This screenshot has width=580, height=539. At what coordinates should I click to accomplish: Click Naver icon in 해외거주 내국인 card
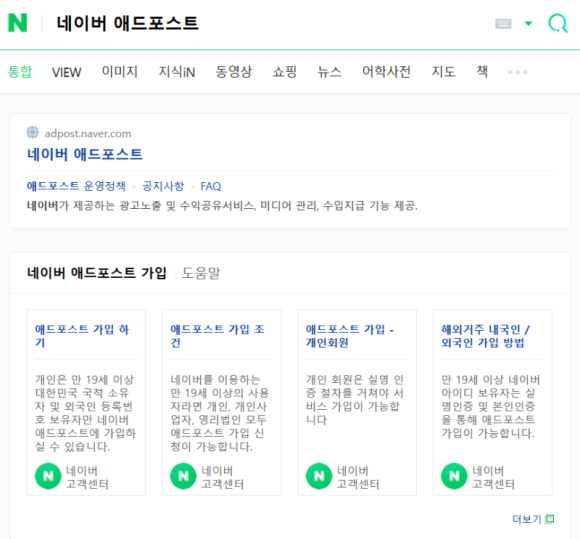coord(454,476)
